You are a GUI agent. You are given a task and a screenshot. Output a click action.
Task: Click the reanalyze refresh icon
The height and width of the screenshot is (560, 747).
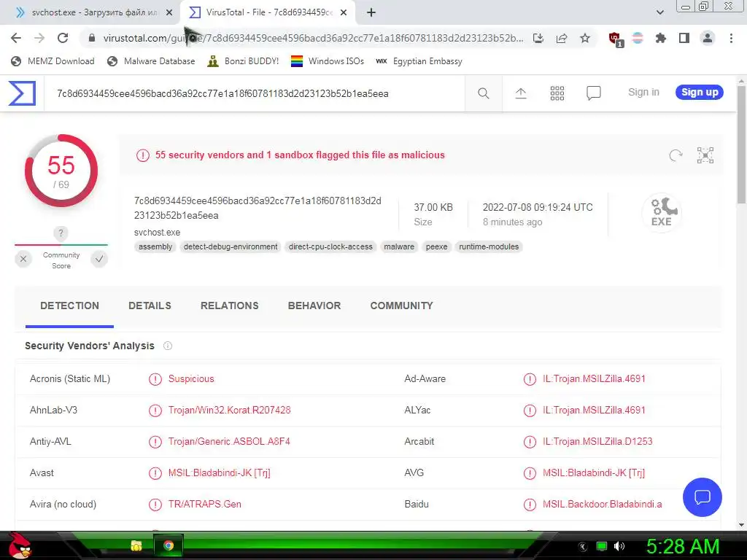(676, 155)
